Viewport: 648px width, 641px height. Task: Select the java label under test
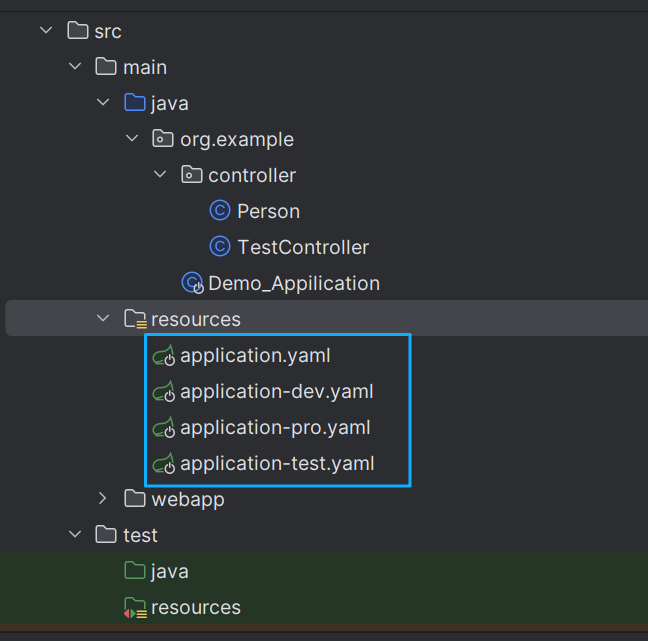pos(170,572)
